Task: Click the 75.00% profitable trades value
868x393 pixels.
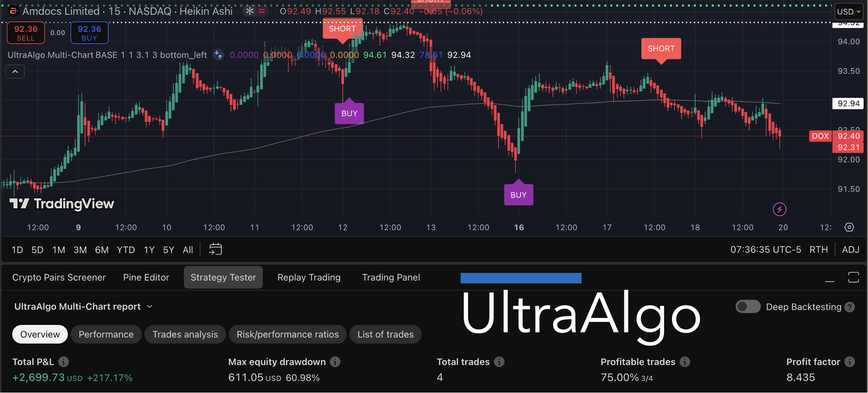Action: point(620,377)
